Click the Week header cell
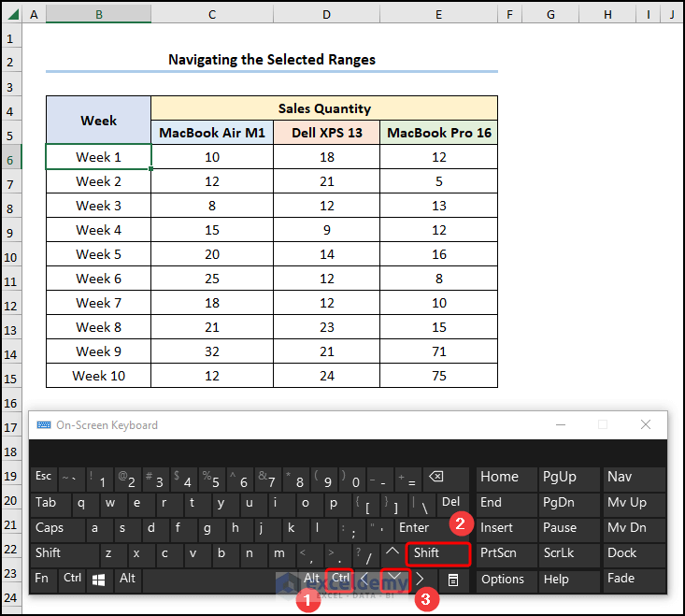The height and width of the screenshot is (616, 685). coord(99,121)
